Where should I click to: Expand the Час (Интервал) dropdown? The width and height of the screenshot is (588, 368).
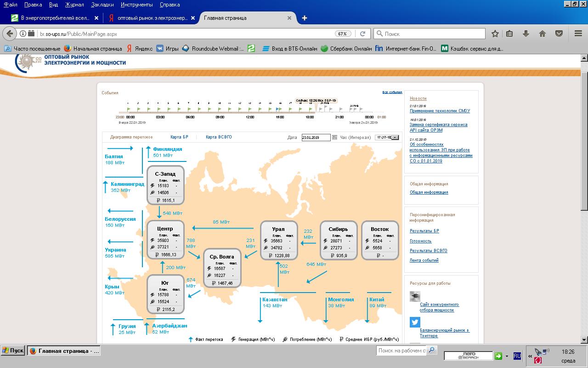(x=387, y=138)
